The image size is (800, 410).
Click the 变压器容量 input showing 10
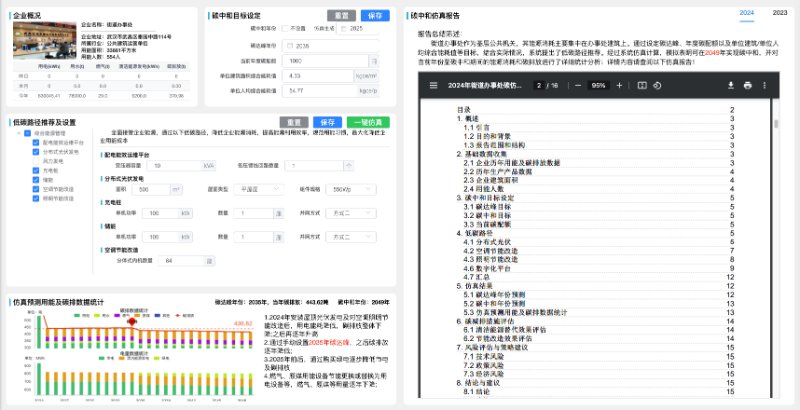tap(175, 166)
